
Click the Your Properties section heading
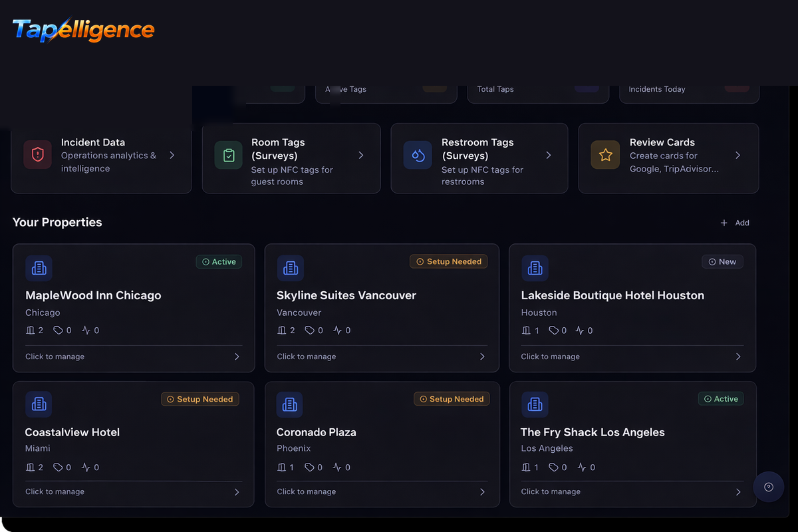tap(57, 222)
